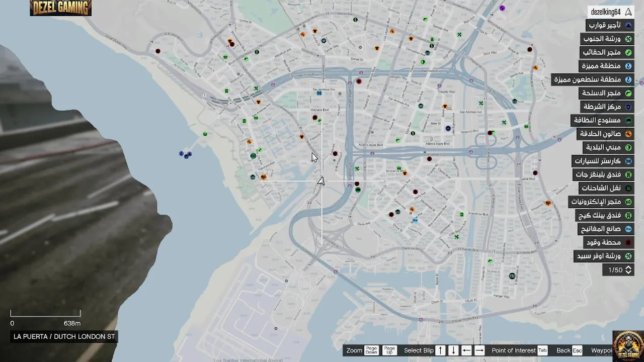
Task: Click the maroon icon beside محطة وقود
Action: (628, 242)
